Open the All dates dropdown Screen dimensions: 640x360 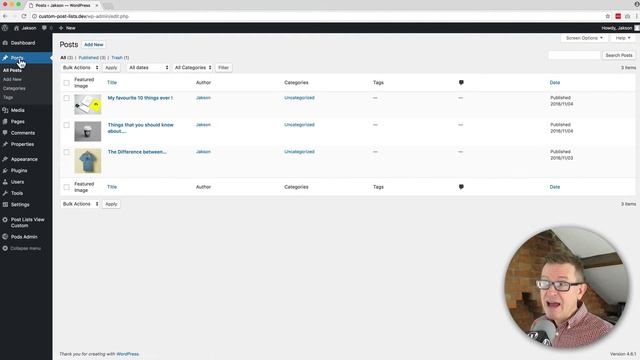click(148, 68)
